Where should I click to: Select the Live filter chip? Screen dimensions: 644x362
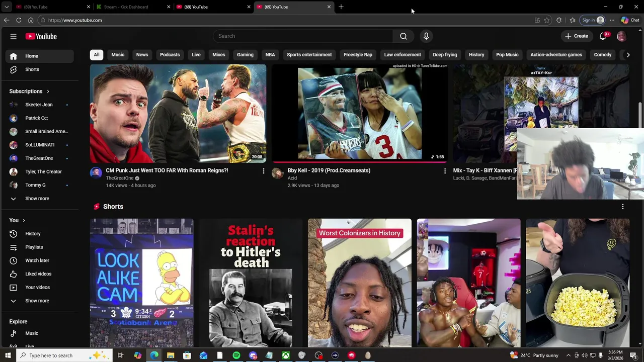click(196, 55)
